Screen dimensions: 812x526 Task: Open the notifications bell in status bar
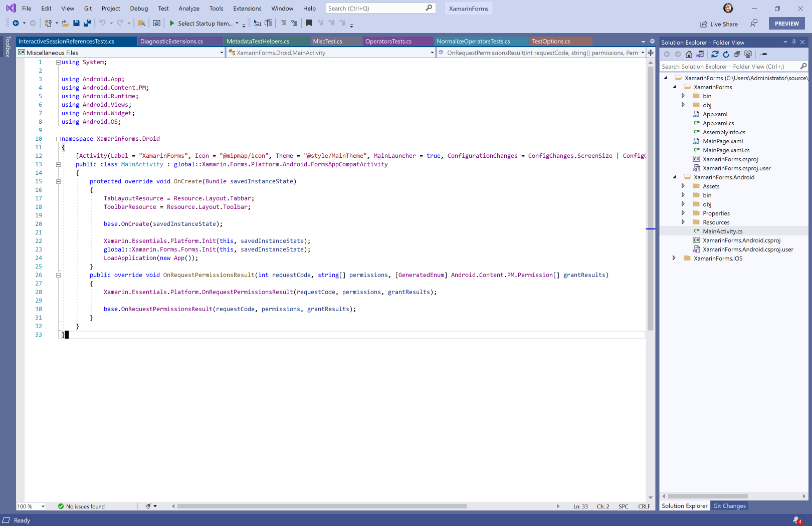pos(796,520)
